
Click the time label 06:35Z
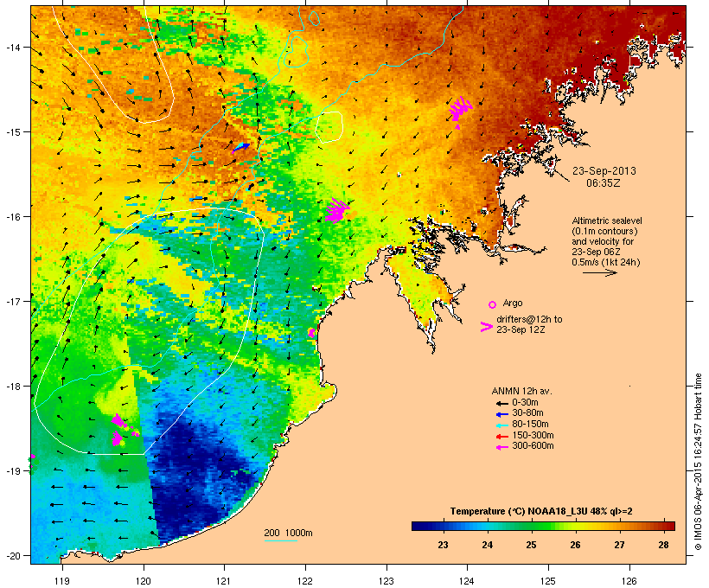coord(604,183)
